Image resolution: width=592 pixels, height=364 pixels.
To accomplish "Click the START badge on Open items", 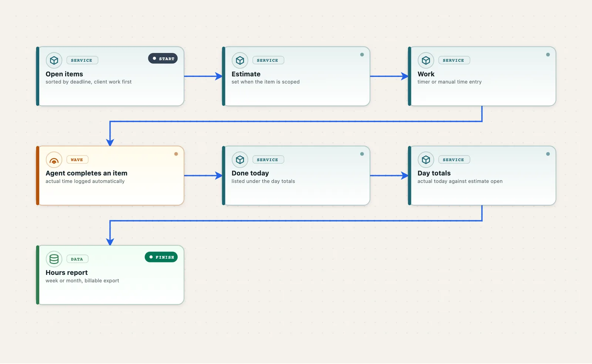I will coord(163,58).
